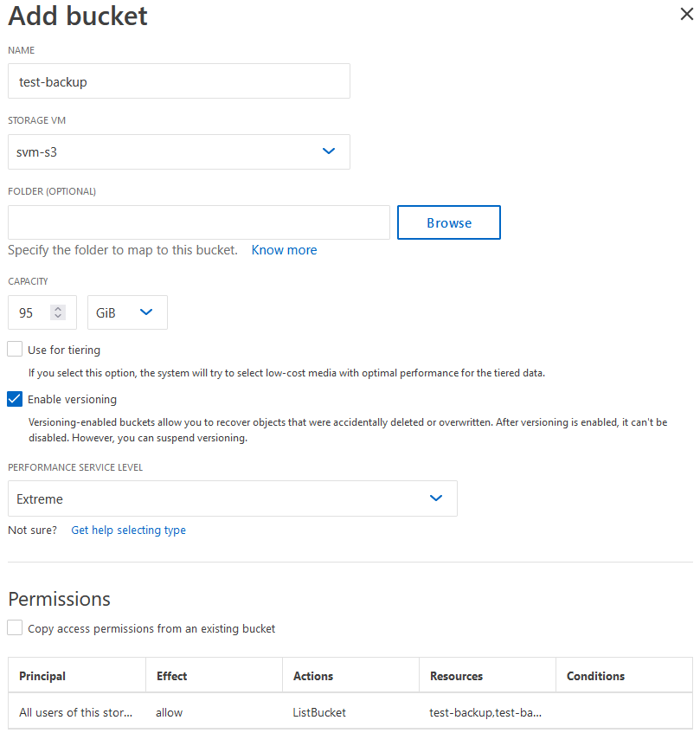Click the capacity value showing 95

[x=26, y=312]
